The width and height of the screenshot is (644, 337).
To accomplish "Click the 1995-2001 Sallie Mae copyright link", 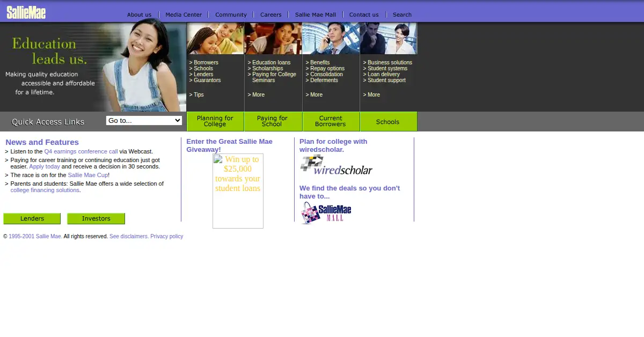I will point(35,237).
